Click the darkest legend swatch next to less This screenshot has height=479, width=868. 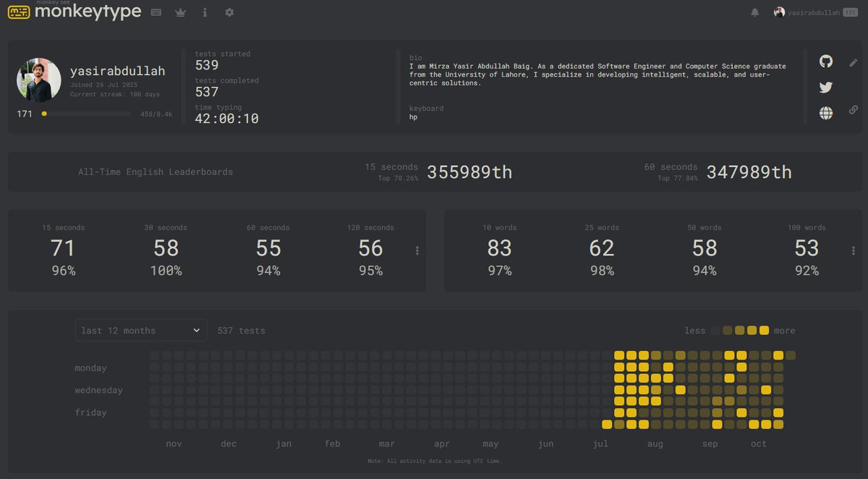715,330
